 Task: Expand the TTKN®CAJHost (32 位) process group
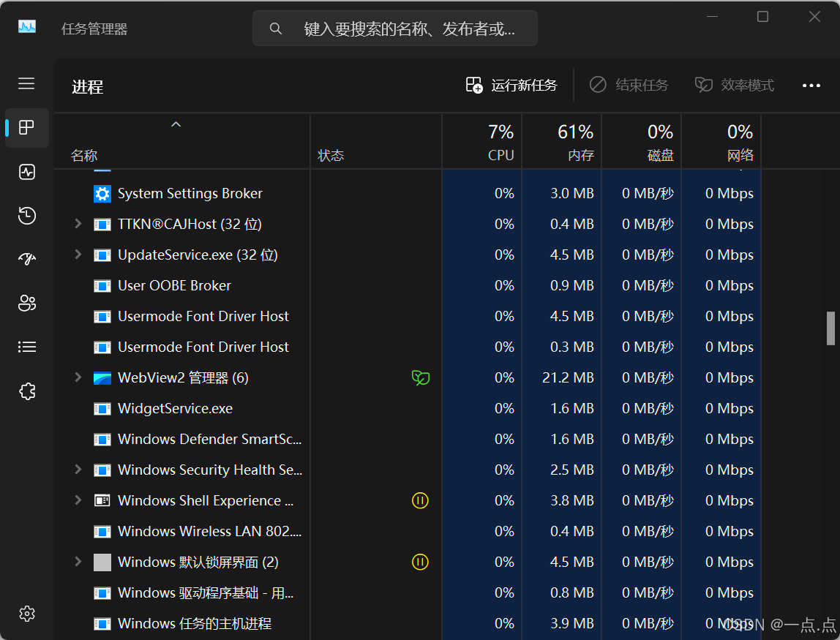(78, 224)
